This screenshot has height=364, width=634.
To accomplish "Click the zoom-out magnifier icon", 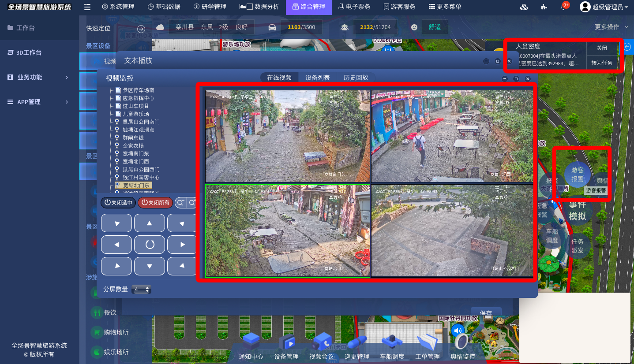I will coord(180,203).
